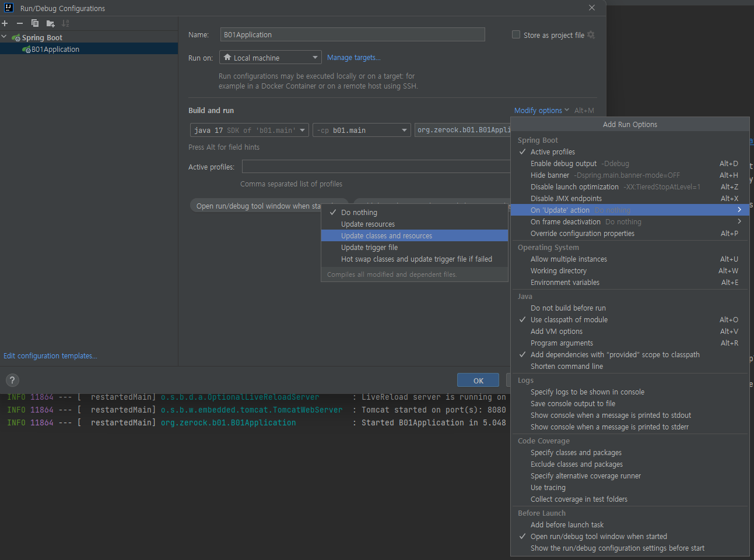This screenshot has height=560, width=754.
Task: Click the Active profiles input field
Action: point(376,167)
